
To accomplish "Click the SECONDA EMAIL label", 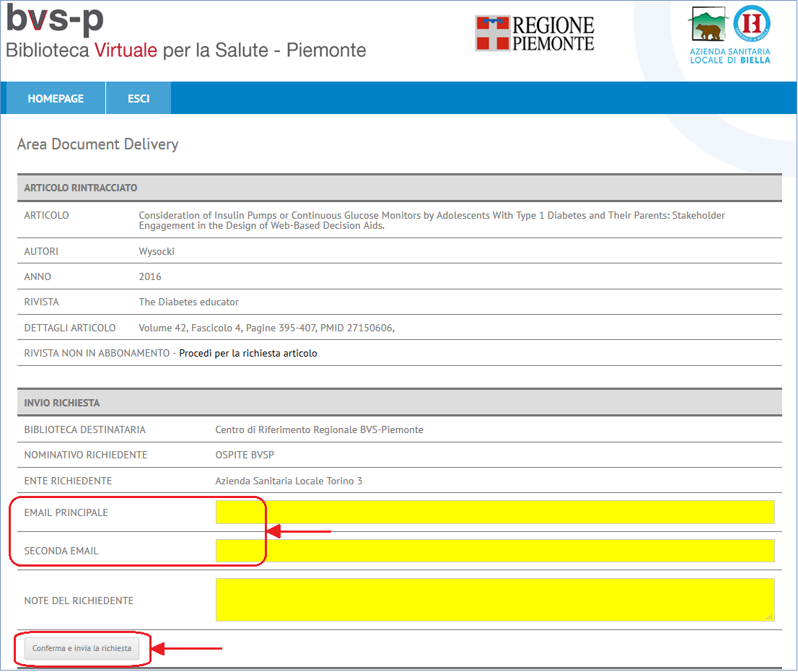I will [x=61, y=551].
